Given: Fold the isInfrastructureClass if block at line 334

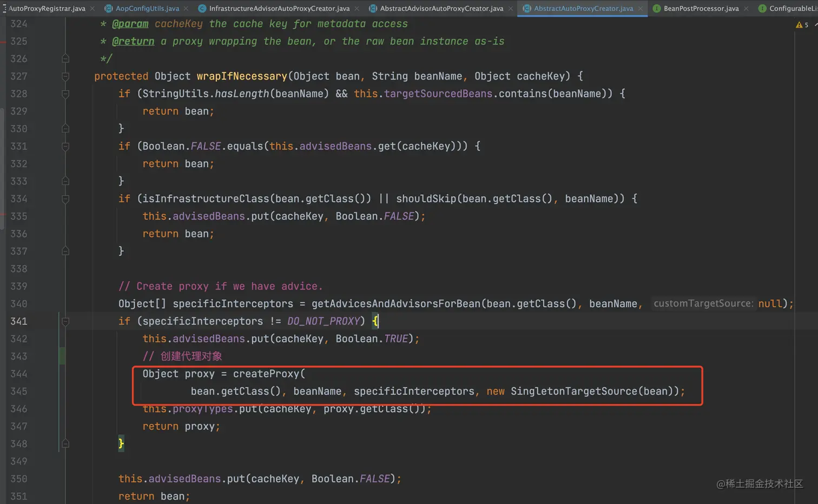Looking at the screenshot, I should [x=65, y=198].
